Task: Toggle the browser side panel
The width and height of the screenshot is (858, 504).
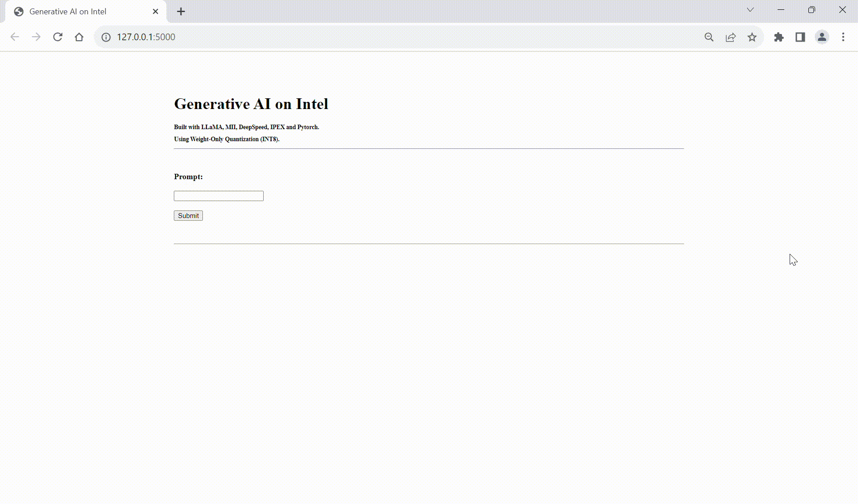Action: click(x=800, y=37)
